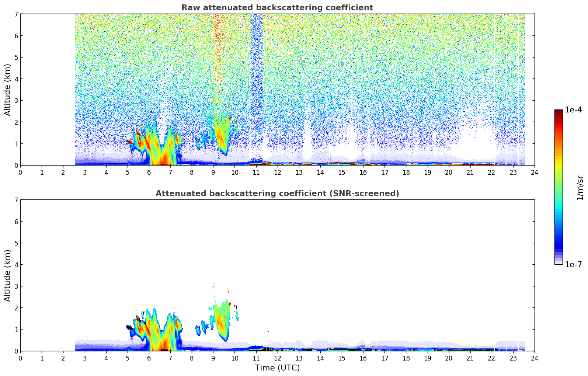This screenshot has width=588, height=376.
Task: Click hour 24 tick on bottom plot axis
Action: [x=534, y=358]
